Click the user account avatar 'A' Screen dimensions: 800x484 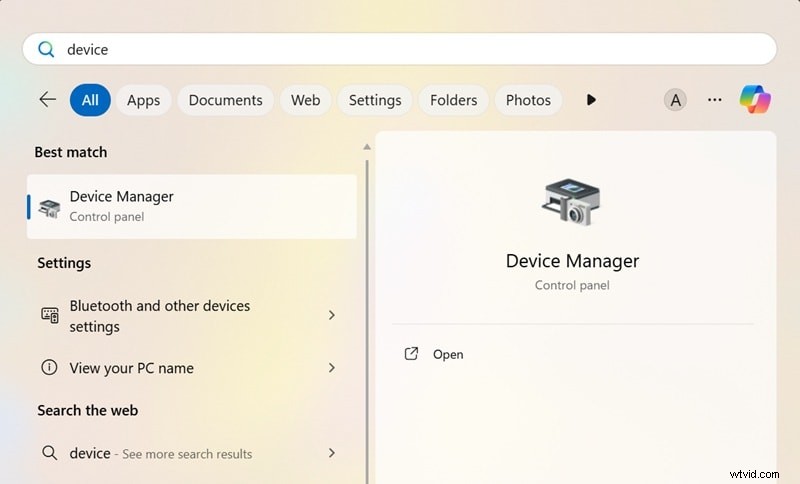(676, 99)
